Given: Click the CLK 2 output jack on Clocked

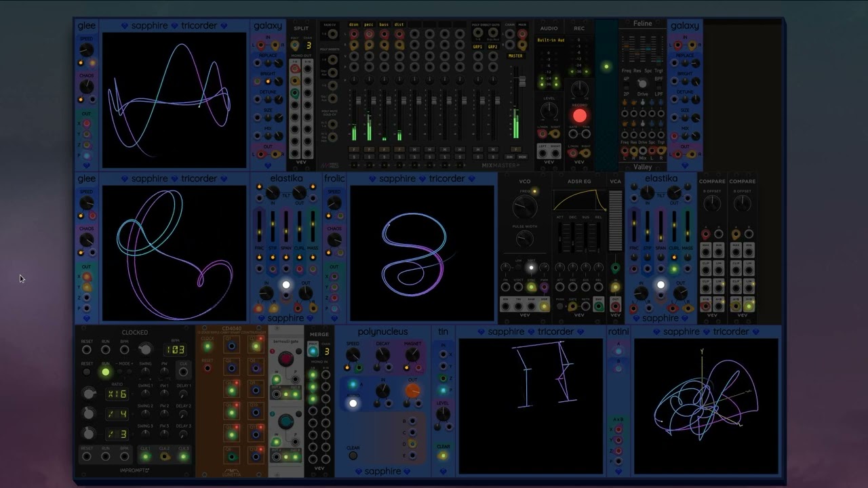Looking at the screenshot, I should click(164, 456).
